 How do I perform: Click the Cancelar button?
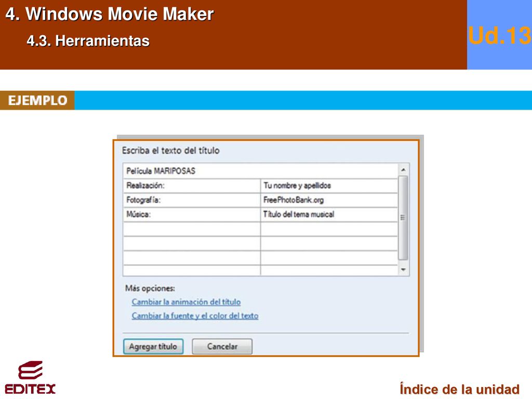coord(222,347)
